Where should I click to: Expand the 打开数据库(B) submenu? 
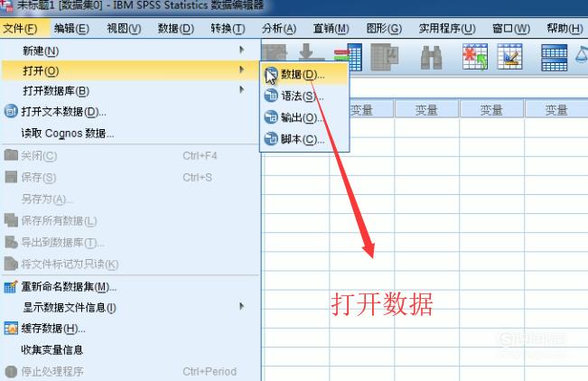(129, 90)
